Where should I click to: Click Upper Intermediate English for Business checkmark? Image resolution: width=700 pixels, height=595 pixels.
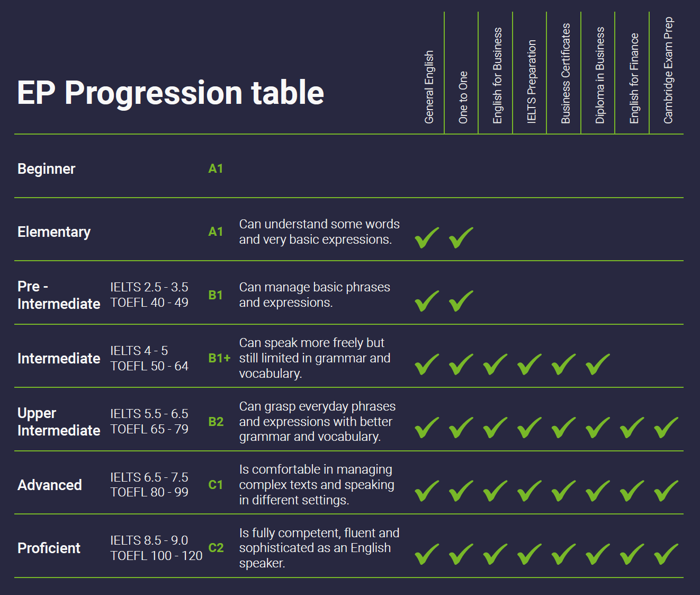tap(495, 428)
